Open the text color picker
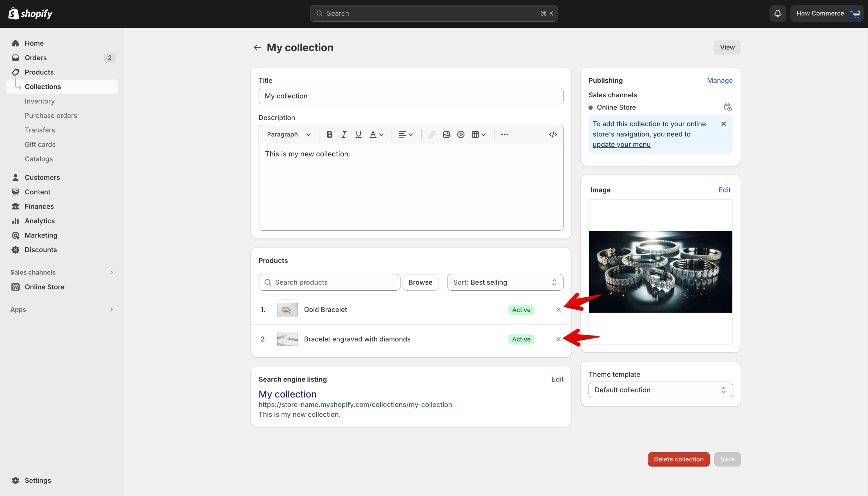 pos(376,135)
